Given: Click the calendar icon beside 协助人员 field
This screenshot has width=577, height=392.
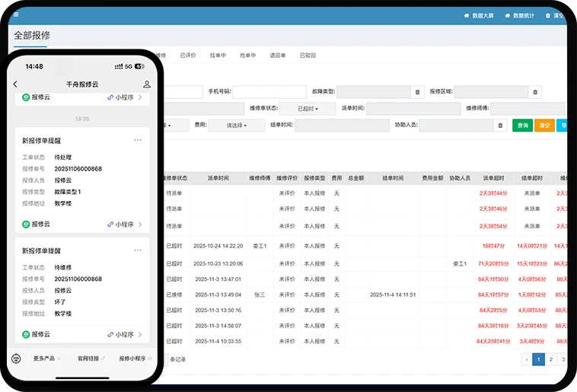Looking at the screenshot, I should click(500, 126).
